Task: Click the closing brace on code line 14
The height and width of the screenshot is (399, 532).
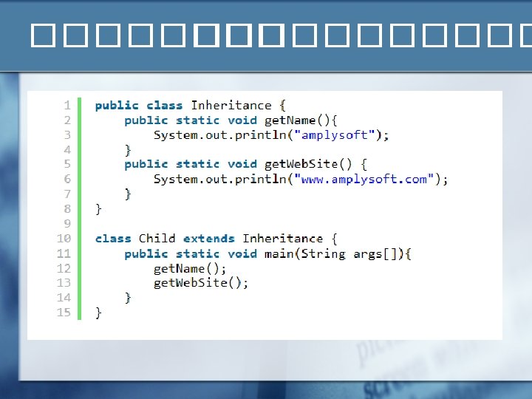Action: pyautogui.click(x=128, y=298)
